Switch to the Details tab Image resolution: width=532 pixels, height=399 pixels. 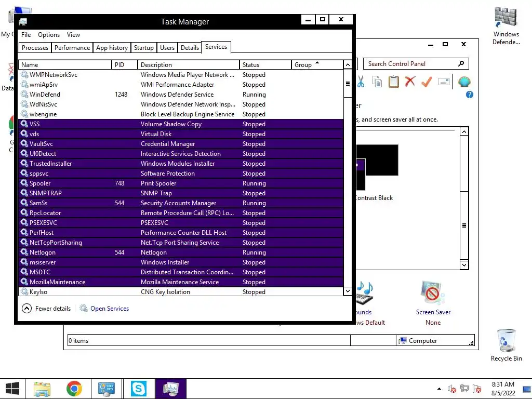pyautogui.click(x=190, y=47)
